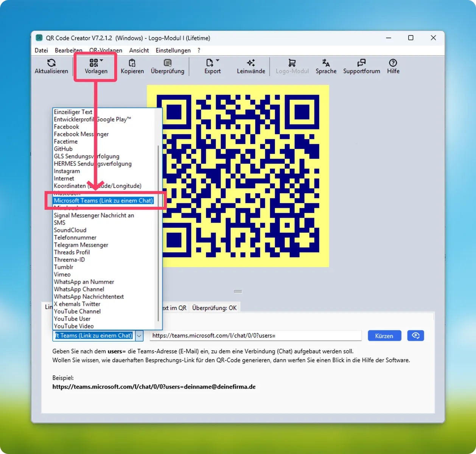Select the SMS template
The width and height of the screenshot is (476, 454).
click(x=59, y=222)
